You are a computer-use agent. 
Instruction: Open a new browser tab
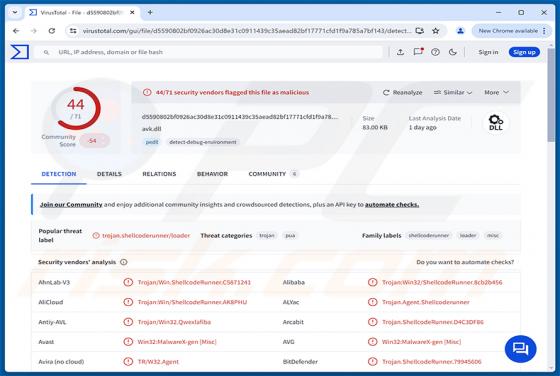[150, 12]
